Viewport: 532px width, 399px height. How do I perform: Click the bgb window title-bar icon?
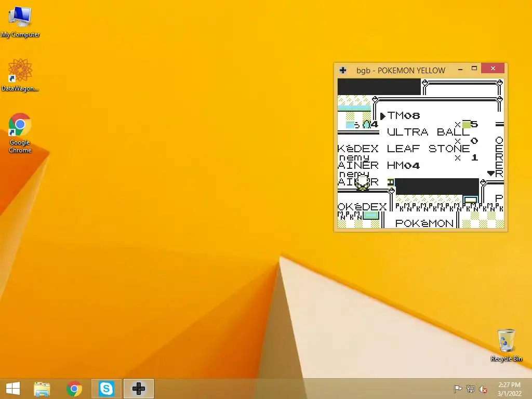[343, 70]
